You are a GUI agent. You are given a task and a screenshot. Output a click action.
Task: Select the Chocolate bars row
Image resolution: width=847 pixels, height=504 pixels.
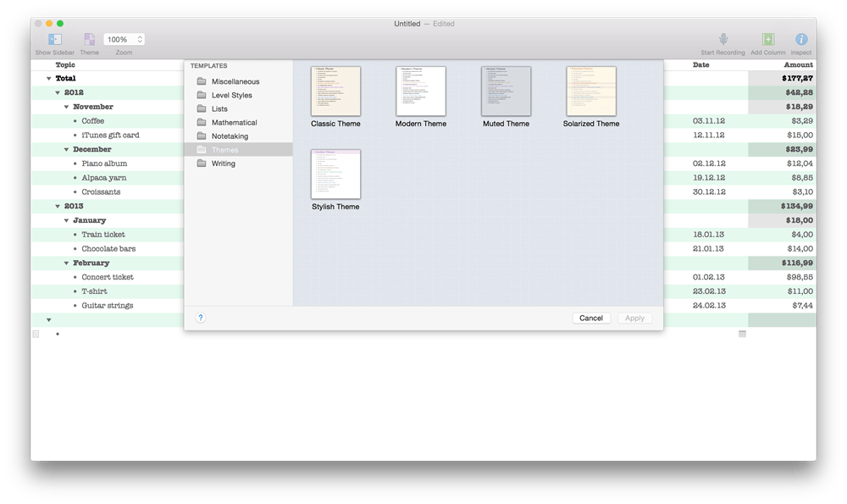108,248
